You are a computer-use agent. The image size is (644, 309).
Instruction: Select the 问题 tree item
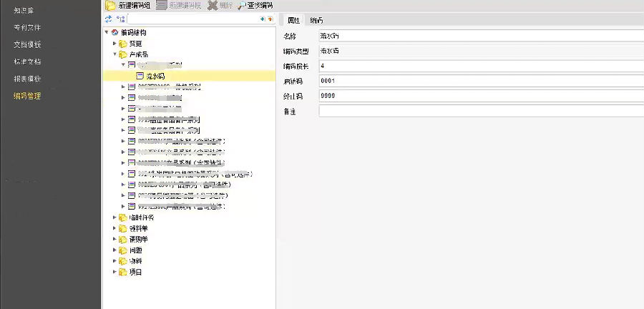click(135, 250)
